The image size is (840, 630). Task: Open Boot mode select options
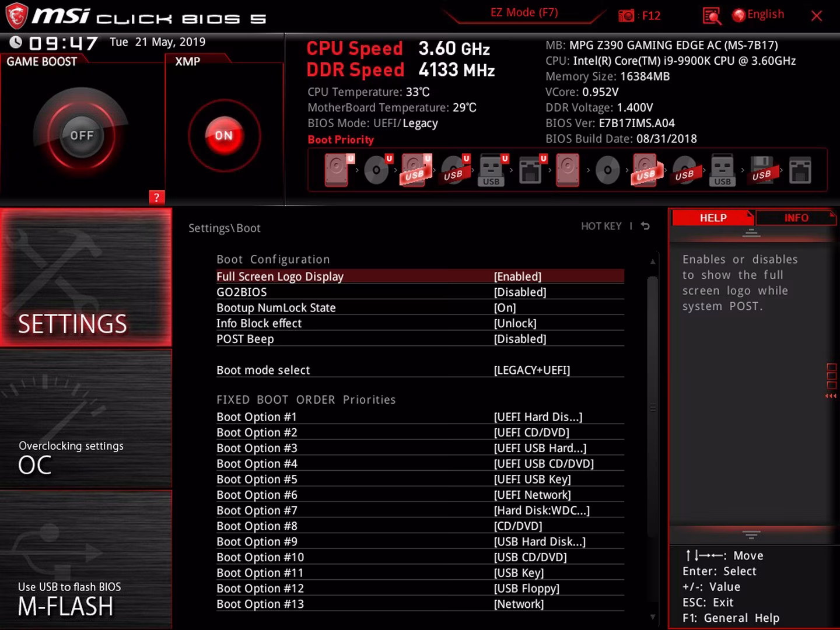click(x=420, y=370)
